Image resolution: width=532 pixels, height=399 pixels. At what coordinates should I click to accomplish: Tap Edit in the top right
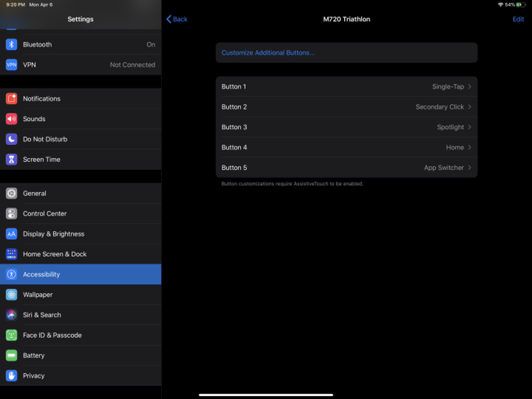pos(518,19)
